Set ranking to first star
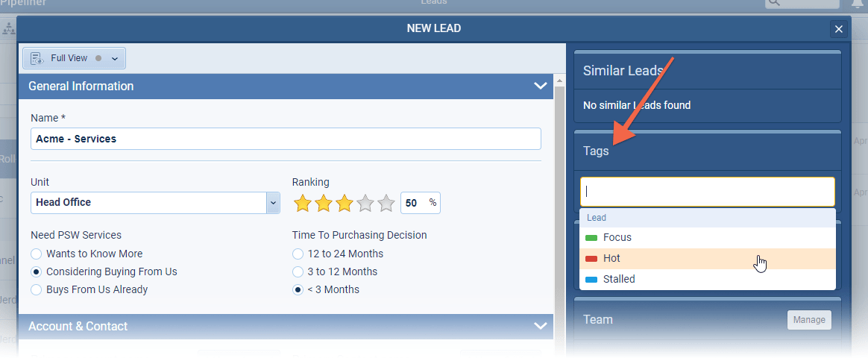This screenshot has width=868, height=358. pyautogui.click(x=302, y=203)
